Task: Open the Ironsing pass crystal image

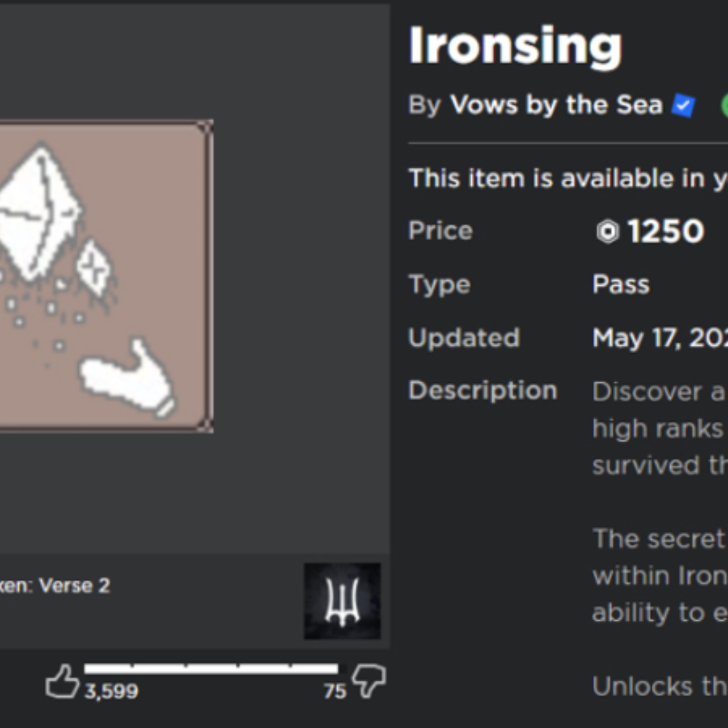Action: (x=107, y=276)
